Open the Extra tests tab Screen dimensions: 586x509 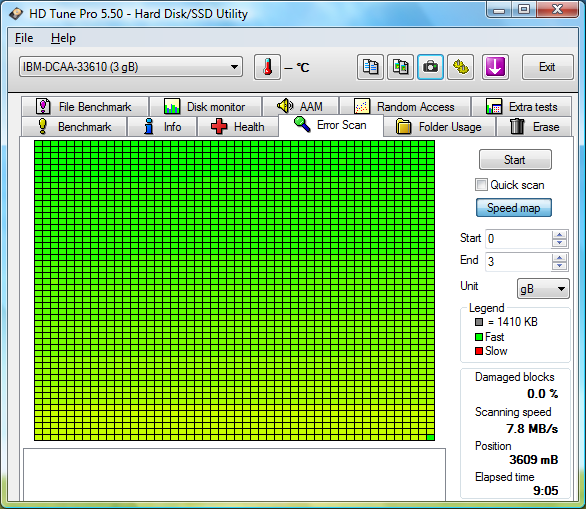click(521, 107)
